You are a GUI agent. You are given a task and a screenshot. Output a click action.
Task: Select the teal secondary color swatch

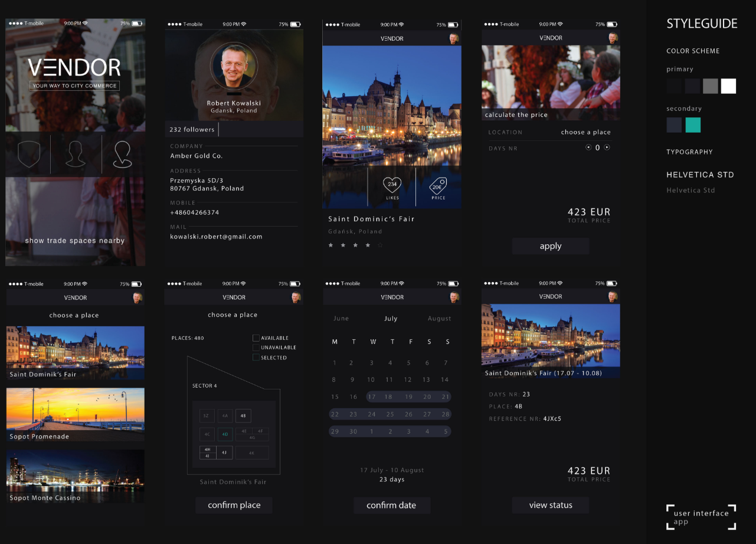(x=693, y=125)
